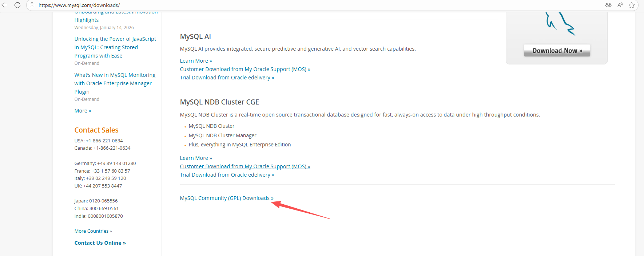Open NDB Cluster Customer Download from MOS

tap(245, 166)
